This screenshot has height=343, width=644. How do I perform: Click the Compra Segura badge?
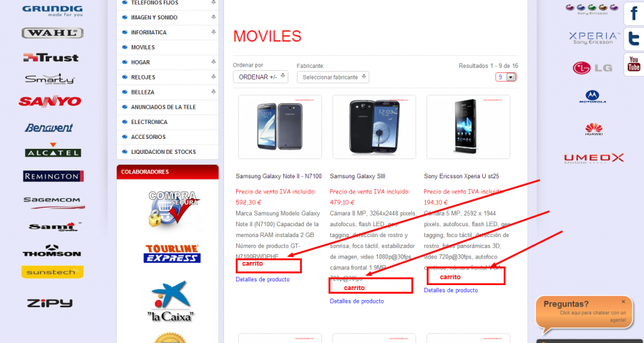coord(173,208)
